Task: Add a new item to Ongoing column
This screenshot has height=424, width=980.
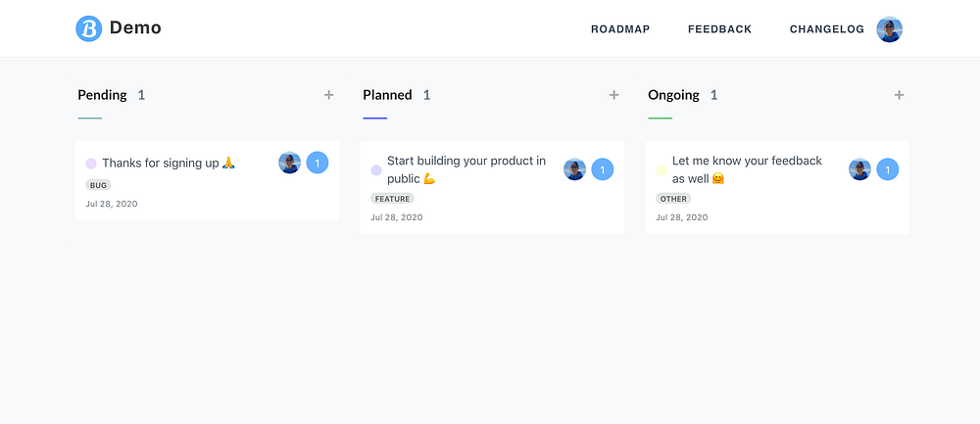Action: tap(900, 95)
